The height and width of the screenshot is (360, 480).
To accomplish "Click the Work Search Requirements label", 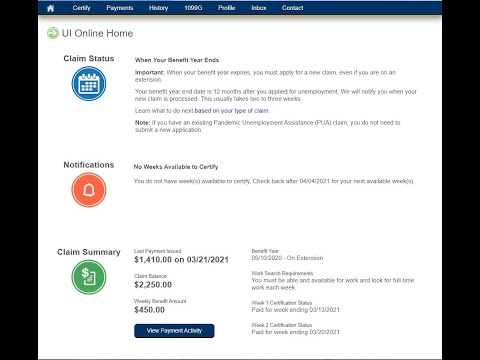I will [282, 273].
